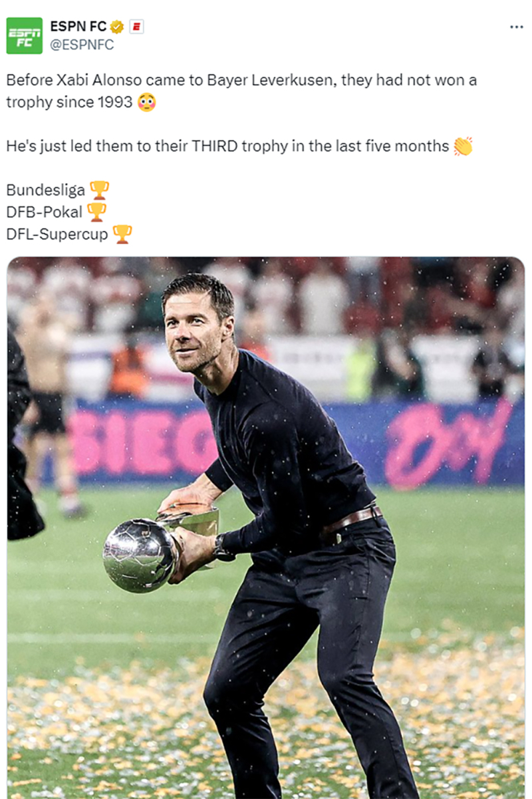The width and height of the screenshot is (532, 799).
Task: Click the sentence mentioning Bayer Leverkusen
Action: (x=241, y=92)
